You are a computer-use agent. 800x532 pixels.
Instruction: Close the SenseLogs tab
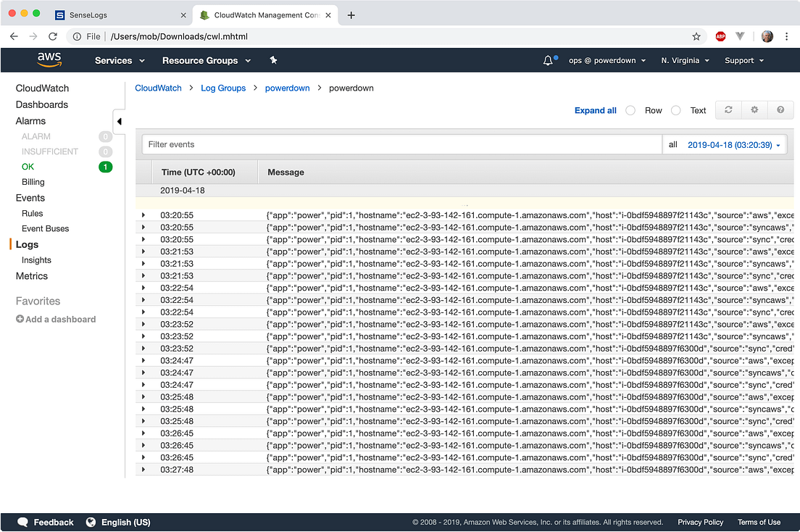(183, 15)
